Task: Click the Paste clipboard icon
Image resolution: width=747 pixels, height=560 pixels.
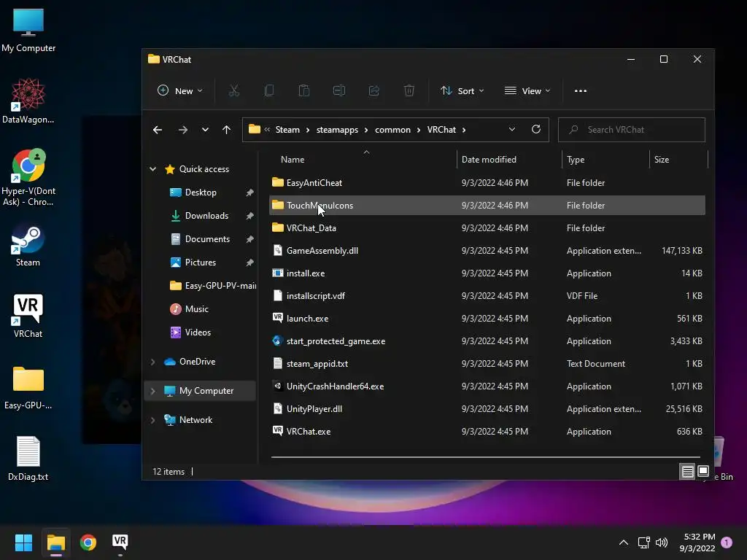Action: [304, 90]
